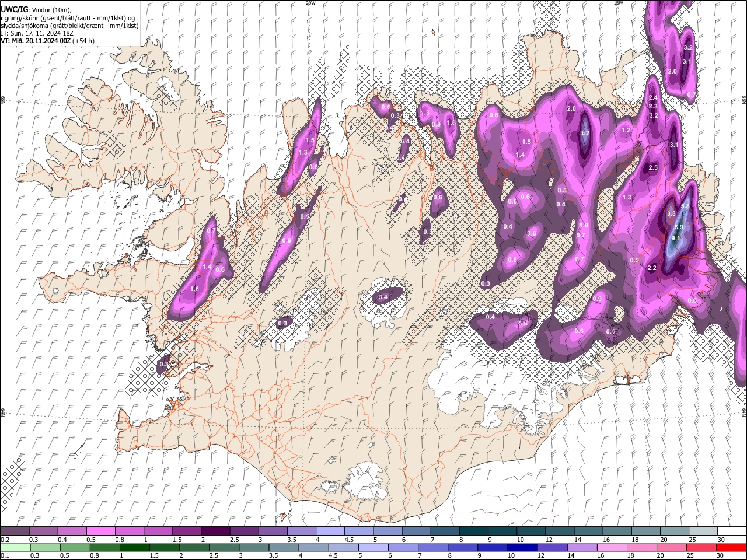Click the 5.8 value label in east Iceland
The height and width of the screenshot is (560, 747).
685,206
